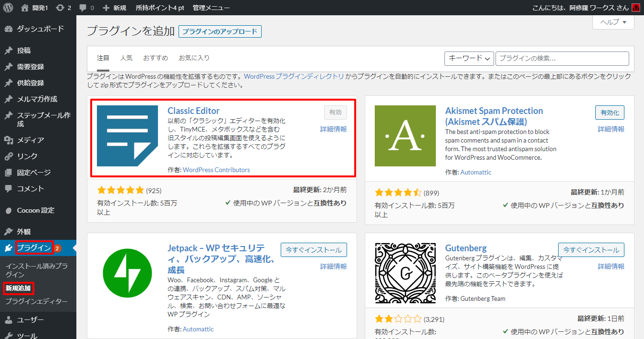Open 新規追加 submenu item
644x339 pixels.
18,288
